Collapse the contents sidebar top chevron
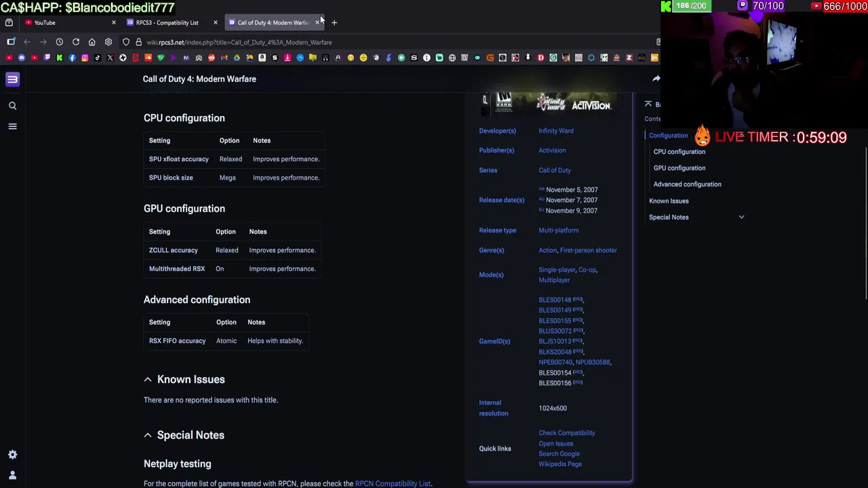Image resolution: width=868 pixels, height=488 pixels. 648,104
